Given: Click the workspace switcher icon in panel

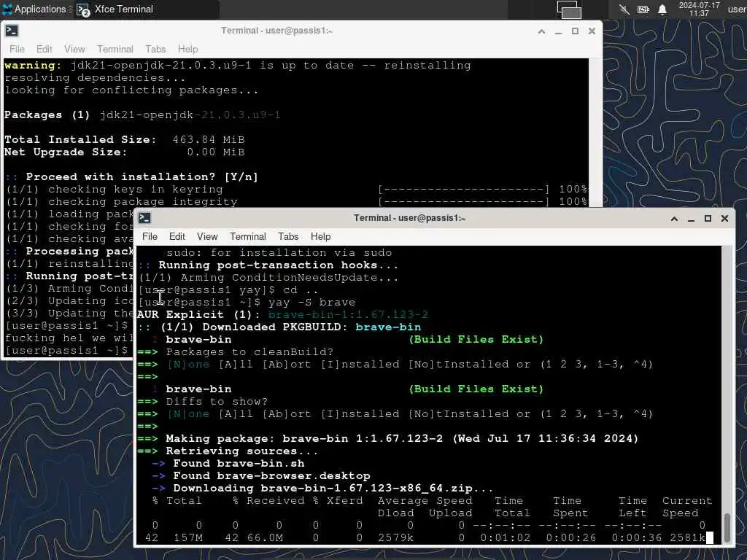Looking at the screenshot, I should (569, 9).
